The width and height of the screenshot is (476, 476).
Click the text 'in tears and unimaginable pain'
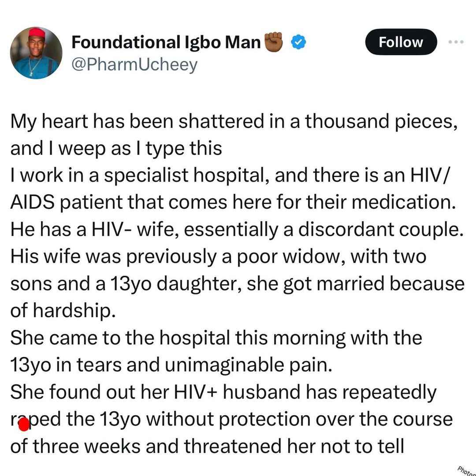(x=194, y=364)
